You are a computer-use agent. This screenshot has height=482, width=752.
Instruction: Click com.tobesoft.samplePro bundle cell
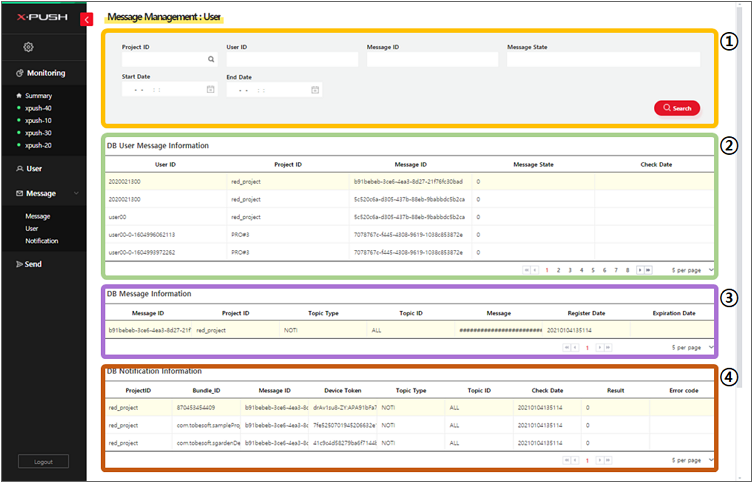pos(206,425)
